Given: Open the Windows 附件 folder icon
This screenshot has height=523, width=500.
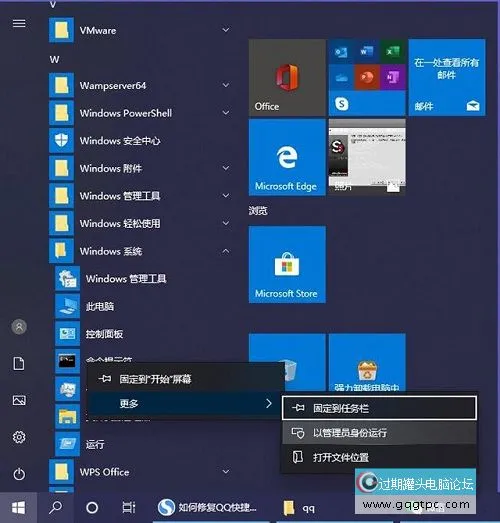Looking at the screenshot, I should (x=61, y=168).
